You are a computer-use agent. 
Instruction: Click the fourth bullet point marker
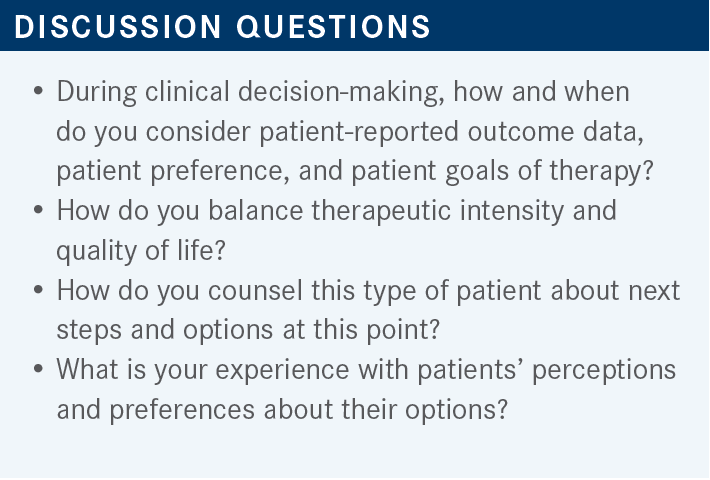coord(38,370)
